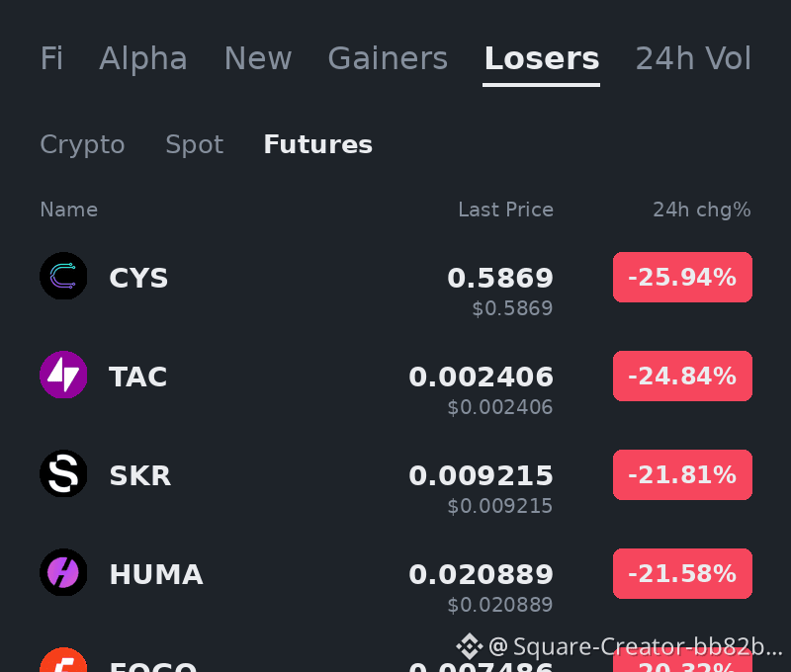Tap the orange FOGO coin icon
The image size is (791, 672).
tap(63, 659)
